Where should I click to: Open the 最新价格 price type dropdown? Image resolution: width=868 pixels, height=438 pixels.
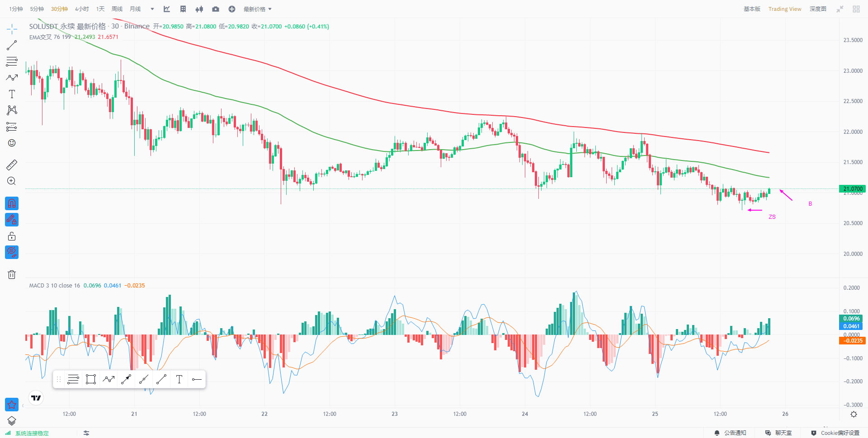(x=258, y=9)
